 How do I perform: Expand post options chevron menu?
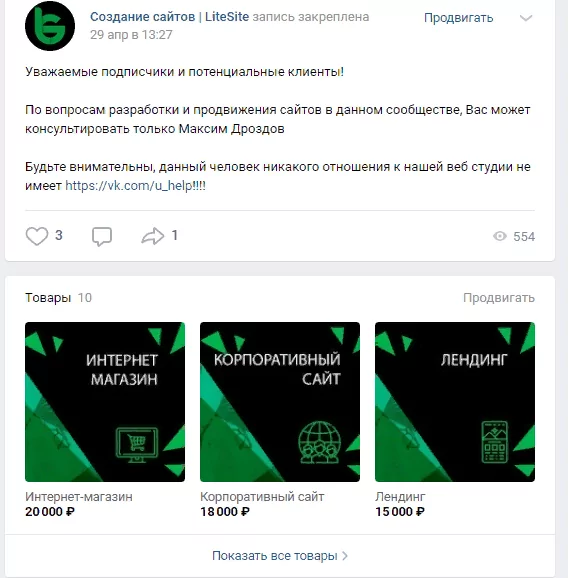(526, 18)
